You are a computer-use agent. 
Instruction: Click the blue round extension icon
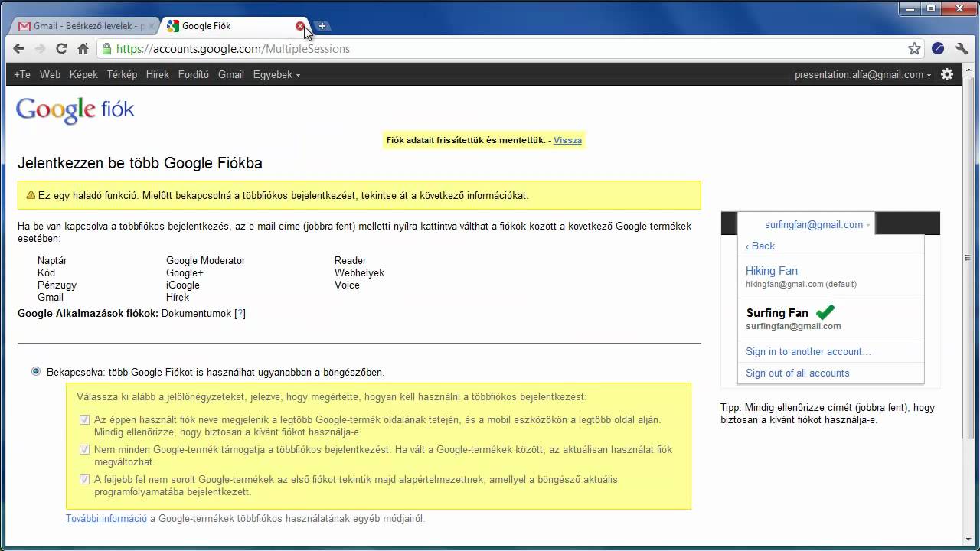point(938,49)
